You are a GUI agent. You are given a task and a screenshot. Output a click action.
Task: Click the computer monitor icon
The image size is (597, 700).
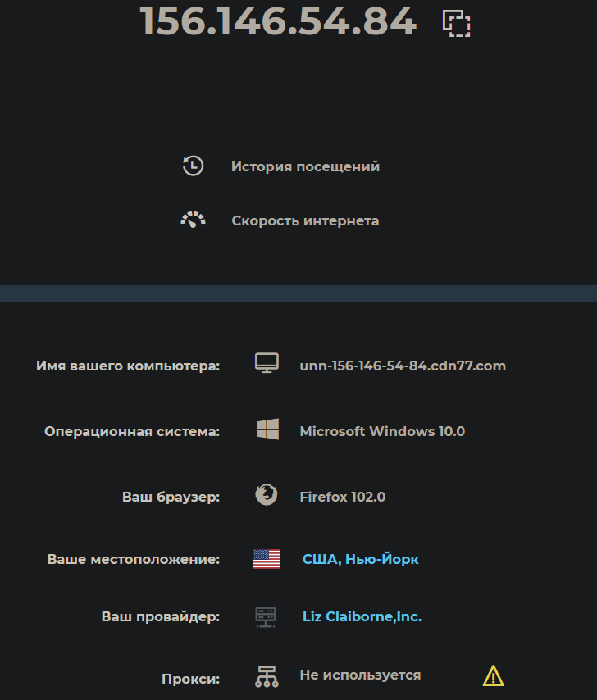[267, 364]
